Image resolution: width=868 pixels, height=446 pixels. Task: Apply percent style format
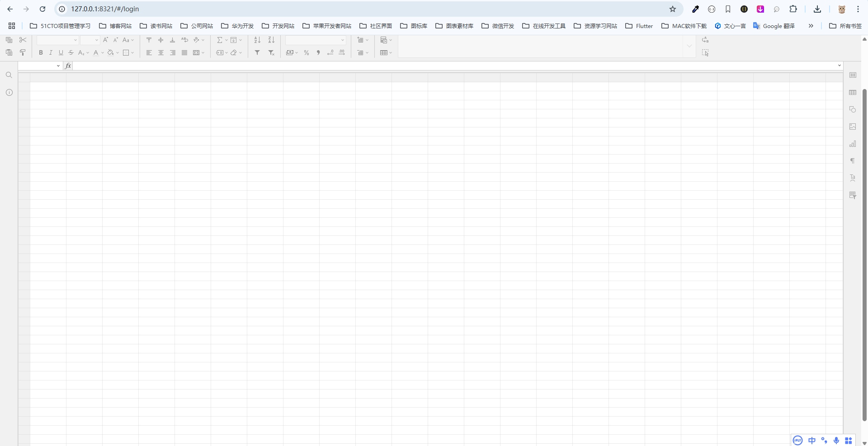tap(307, 53)
